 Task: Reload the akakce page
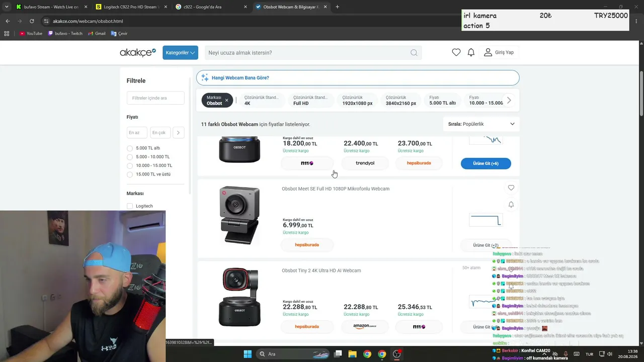pos(32,21)
